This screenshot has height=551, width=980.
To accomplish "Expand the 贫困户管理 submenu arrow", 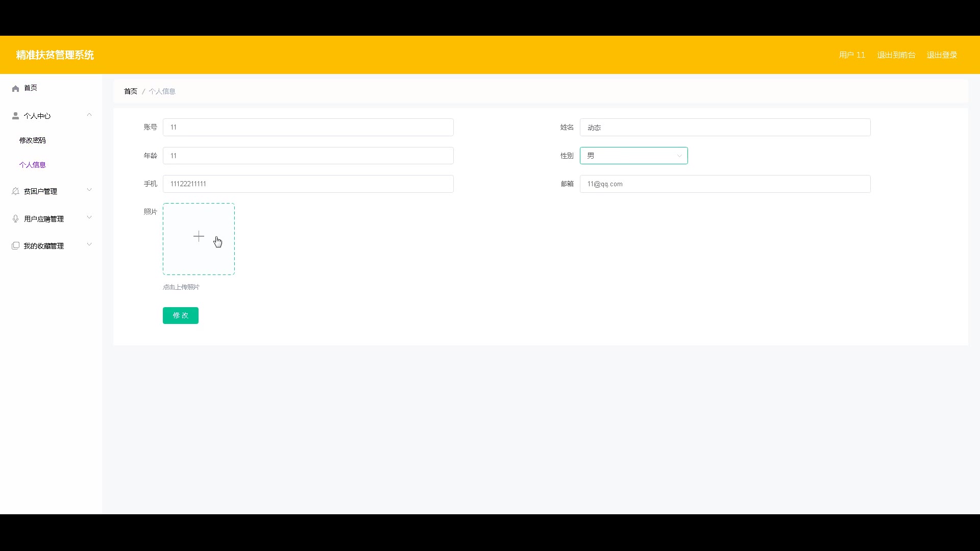I will coord(89,190).
